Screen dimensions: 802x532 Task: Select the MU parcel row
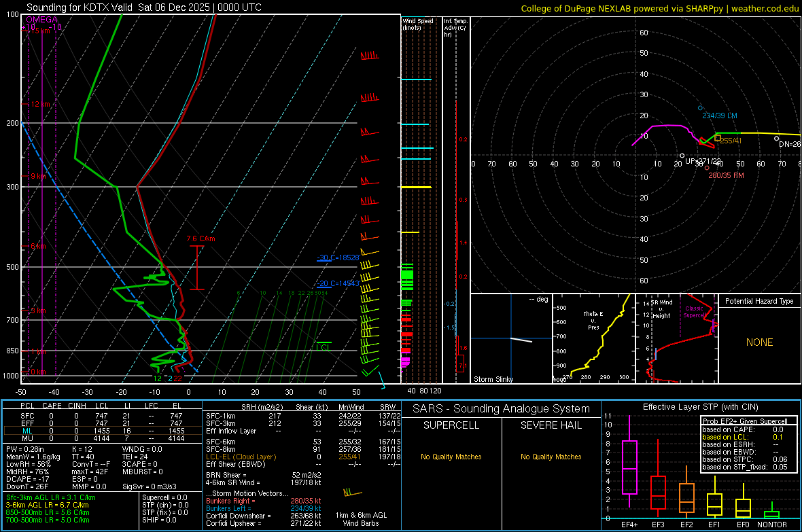pyautogui.click(x=102, y=438)
